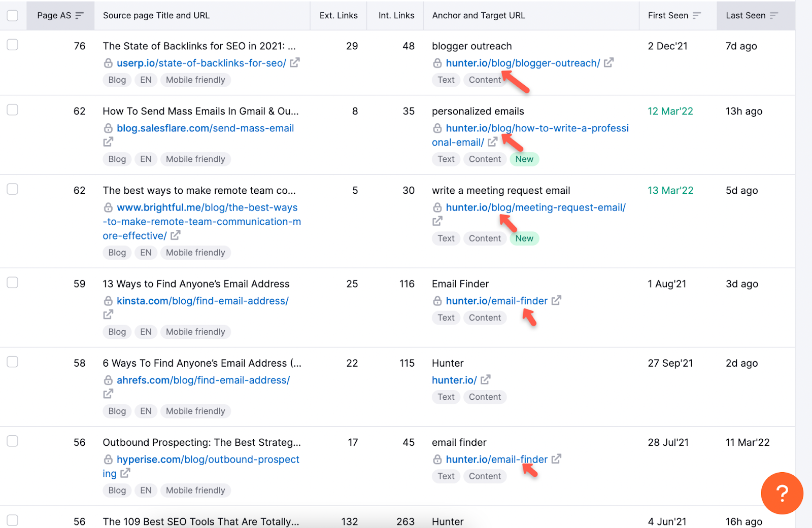Open hunter.io/email-finder via its external link icon
Screen dimensions: 812x528
[x=557, y=300]
